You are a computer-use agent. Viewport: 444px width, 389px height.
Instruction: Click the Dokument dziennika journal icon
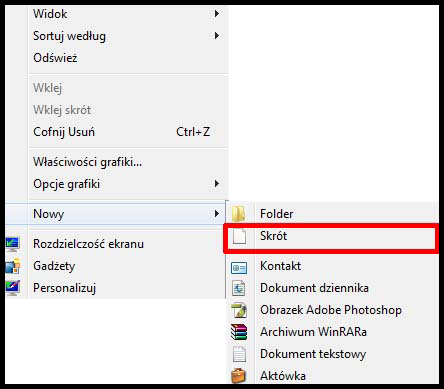pos(239,288)
